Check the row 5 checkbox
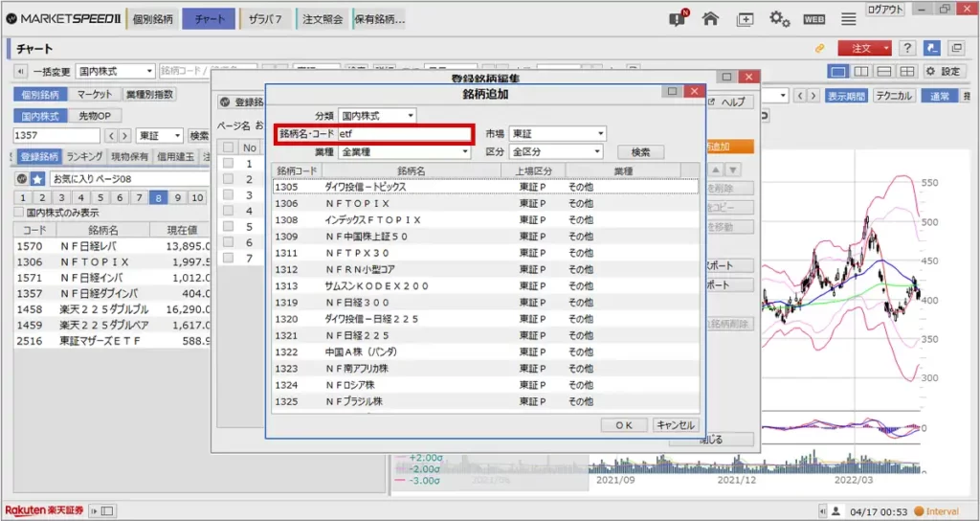980x521 pixels. tap(228, 226)
